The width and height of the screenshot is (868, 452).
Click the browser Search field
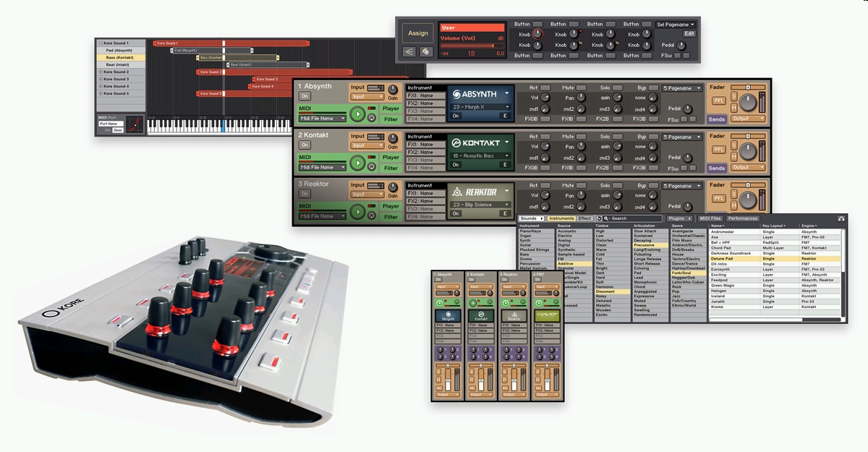(634, 218)
